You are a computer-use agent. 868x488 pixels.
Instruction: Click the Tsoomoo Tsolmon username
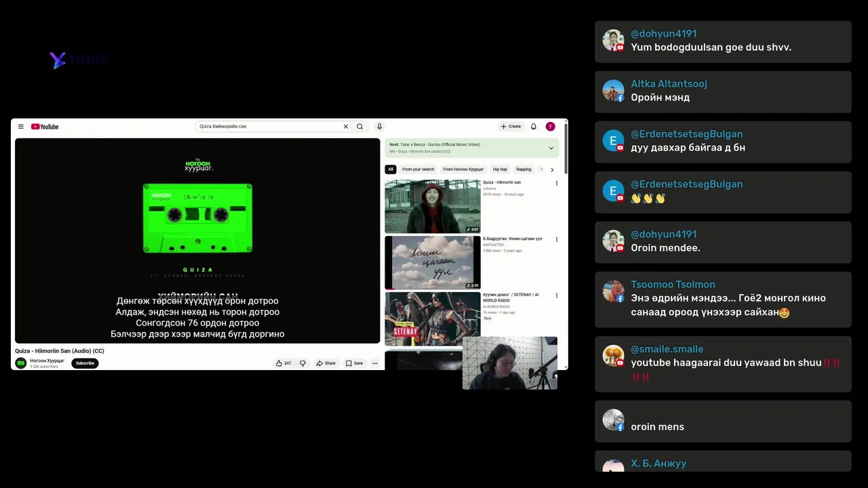[x=673, y=285]
